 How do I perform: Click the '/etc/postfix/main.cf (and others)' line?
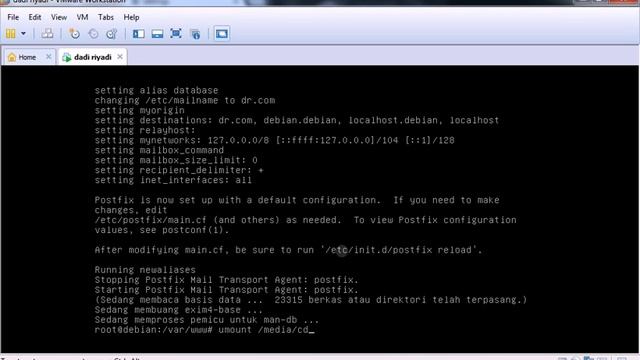[x=305, y=220]
